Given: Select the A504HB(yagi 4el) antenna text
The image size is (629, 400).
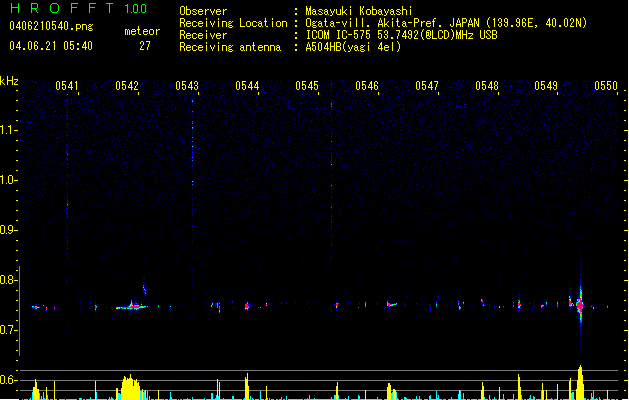Looking at the screenshot, I should [x=353, y=47].
